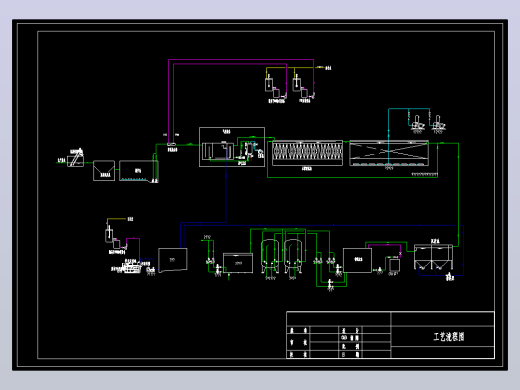Pick the left blower on the cyan air pipe
Viewport: 520px width, 390px height.
click(417, 123)
